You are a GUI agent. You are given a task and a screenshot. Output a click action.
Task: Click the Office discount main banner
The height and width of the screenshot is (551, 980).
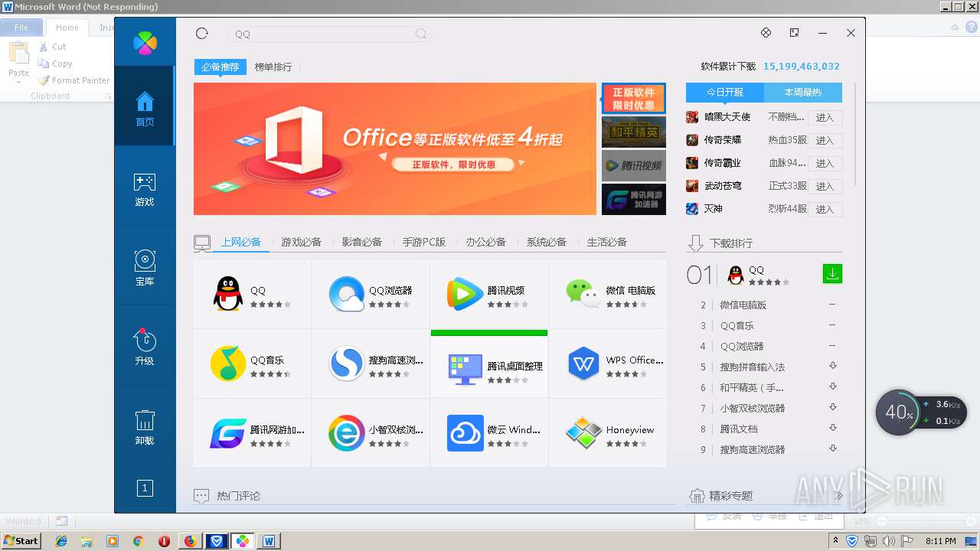coord(395,149)
